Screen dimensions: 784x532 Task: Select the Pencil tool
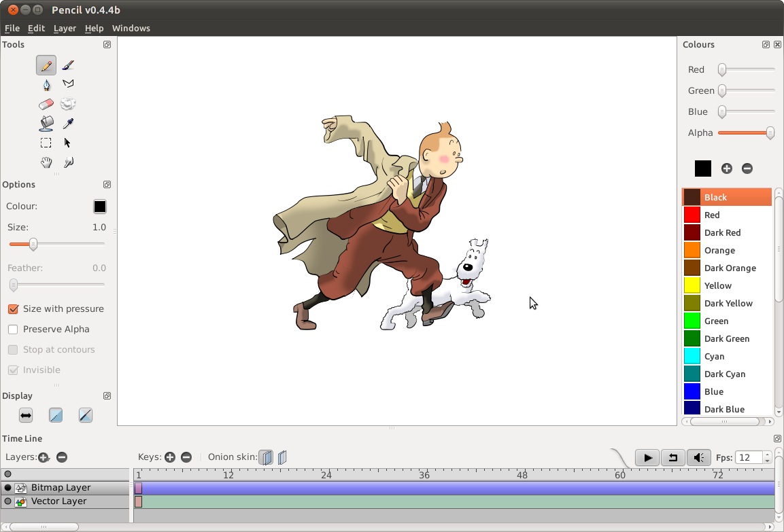[x=46, y=65]
